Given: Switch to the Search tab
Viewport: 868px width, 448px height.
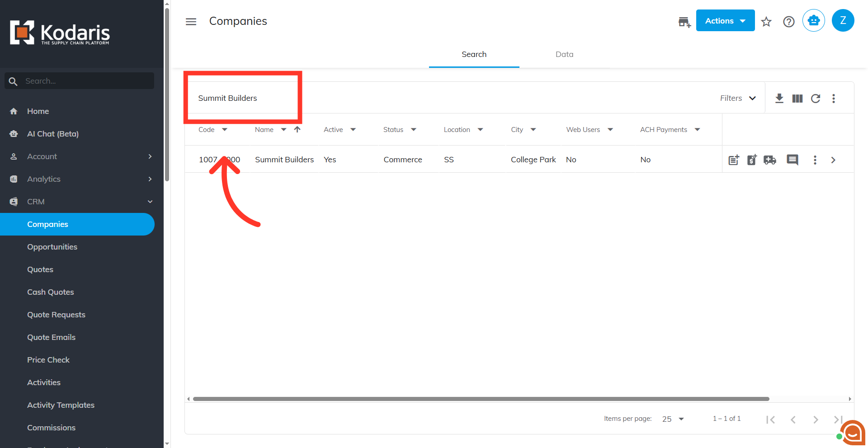Looking at the screenshot, I should (474, 54).
